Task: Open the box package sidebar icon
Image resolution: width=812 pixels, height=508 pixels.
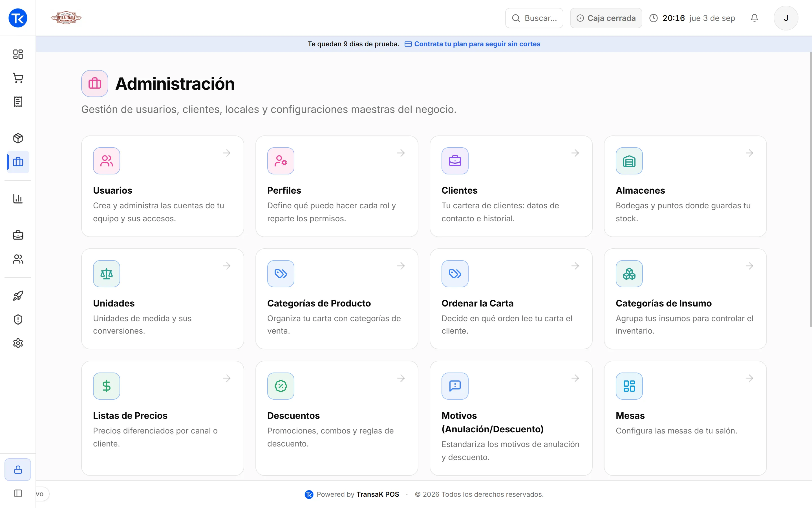Action: click(x=18, y=138)
